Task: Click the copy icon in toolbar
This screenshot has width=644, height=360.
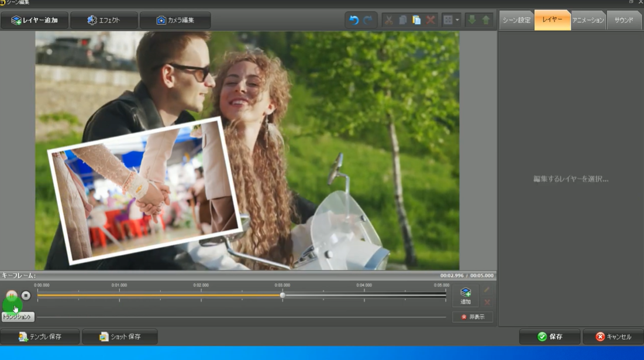Action: [x=402, y=20]
